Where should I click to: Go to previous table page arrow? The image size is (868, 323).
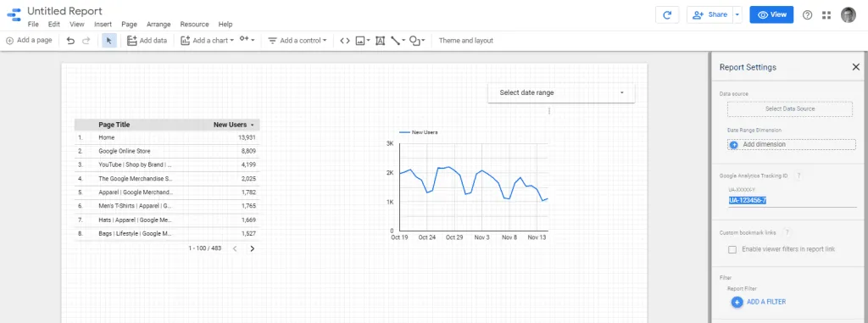(235, 248)
